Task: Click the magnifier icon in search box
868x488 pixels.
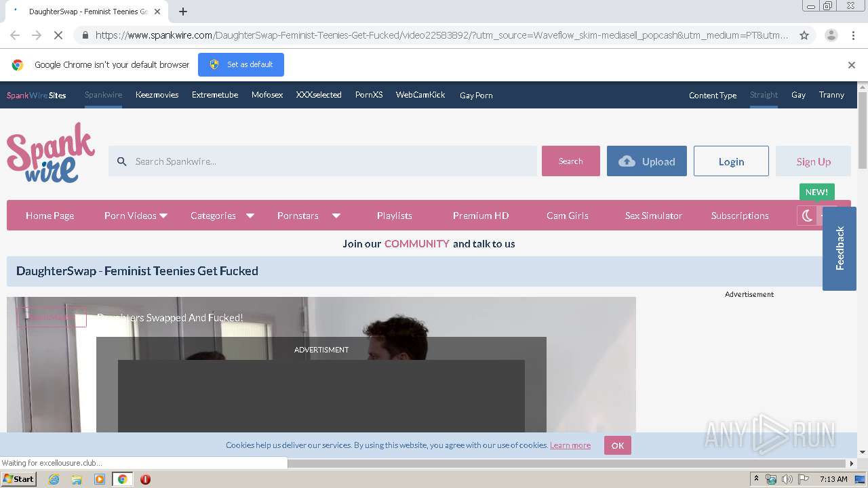Action: tap(122, 161)
